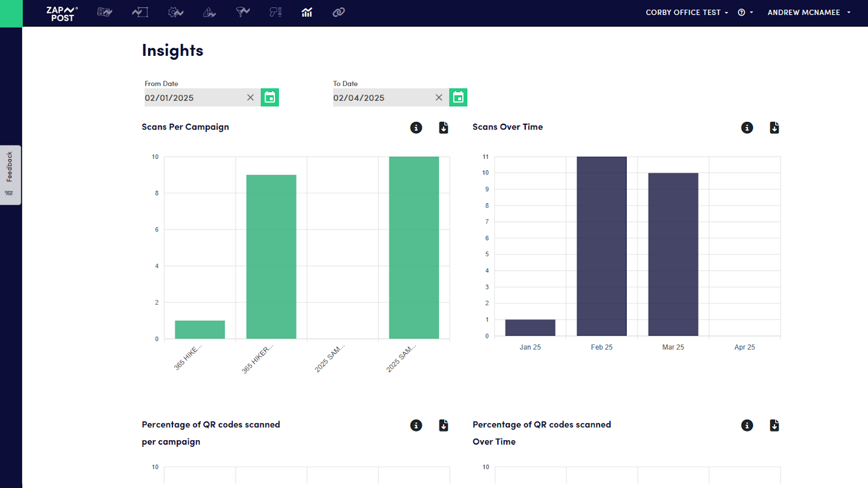Screen dimensions: 868x488
Task: Show info for Scans Over Time
Action: click(x=747, y=127)
